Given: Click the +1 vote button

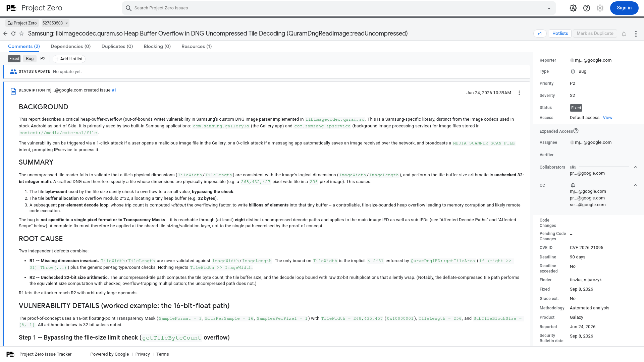Looking at the screenshot, I should 540,34.
